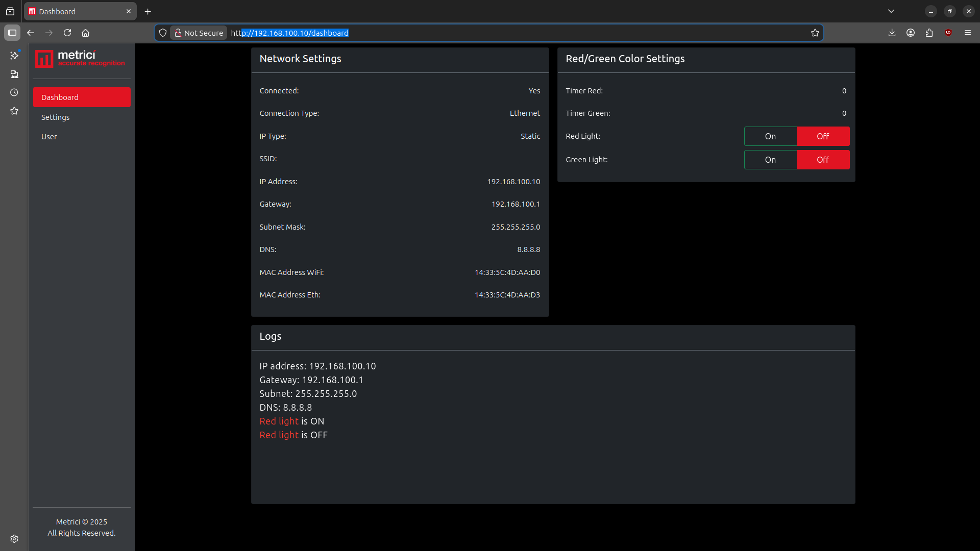Screen dimensions: 980x551
Task: Click the Red/Green Color Settings heading
Action: (625, 59)
